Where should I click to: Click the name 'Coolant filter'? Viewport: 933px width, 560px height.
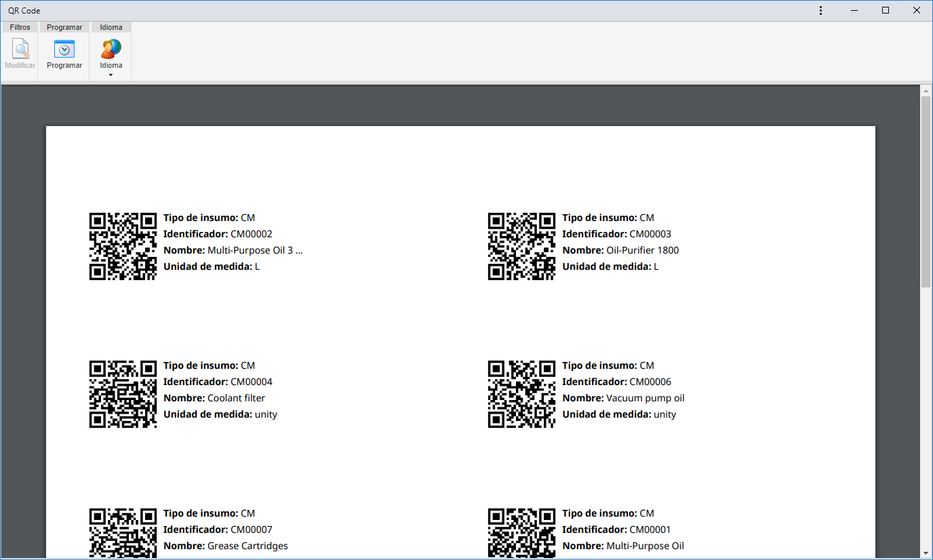[x=236, y=398]
